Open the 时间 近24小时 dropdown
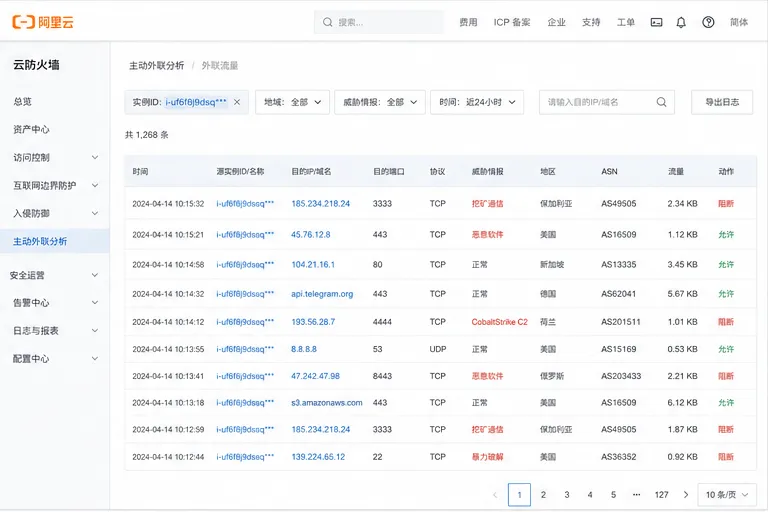This screenshot has width=768, height=512. point(477,102)
